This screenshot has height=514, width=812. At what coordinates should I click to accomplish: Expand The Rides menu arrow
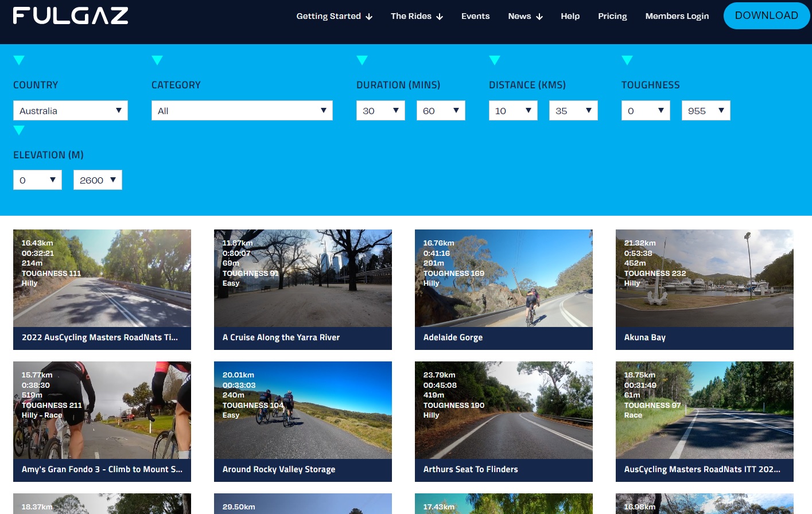pyautogui.click(x=439, y=16)
